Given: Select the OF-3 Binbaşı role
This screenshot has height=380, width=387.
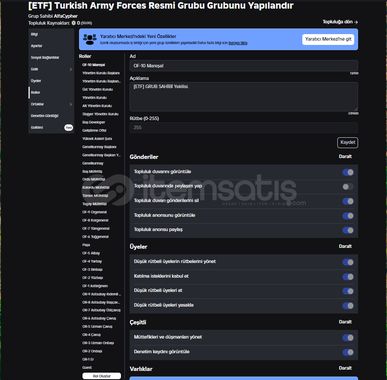Looking at the screenshot, I should (x=92, y=269).
